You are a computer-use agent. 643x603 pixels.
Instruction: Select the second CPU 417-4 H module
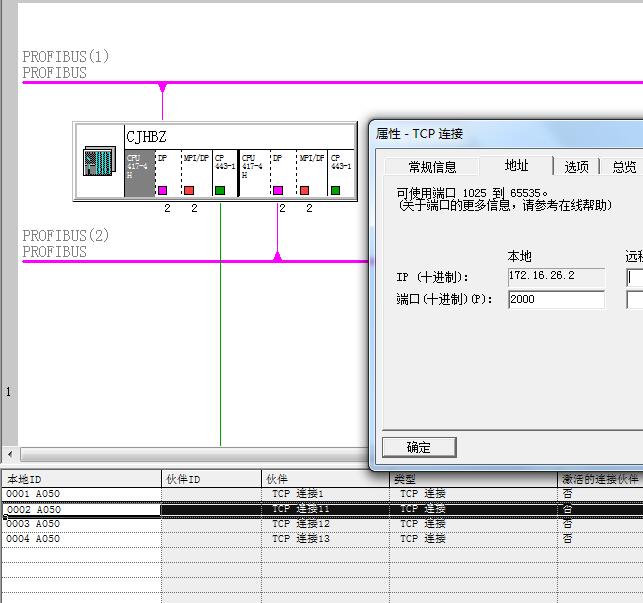(255, 173)
